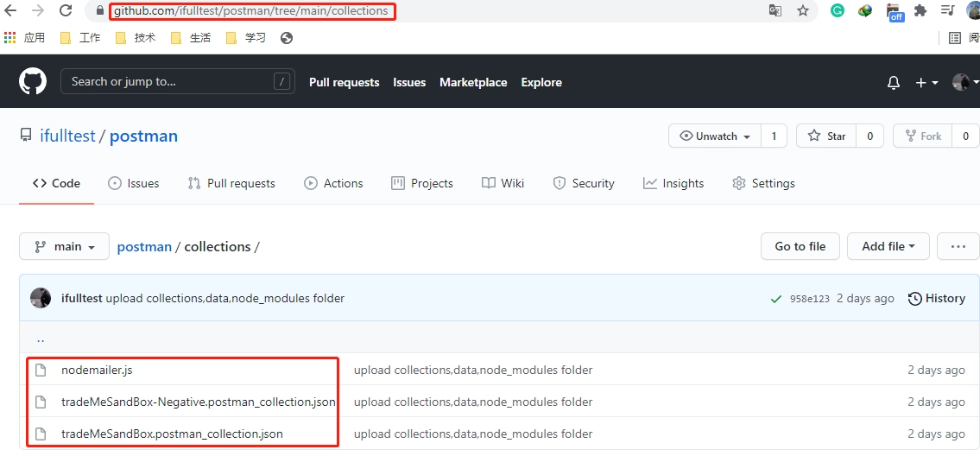Open the notifications bell
980x456 pixels.
coord(894,83)
